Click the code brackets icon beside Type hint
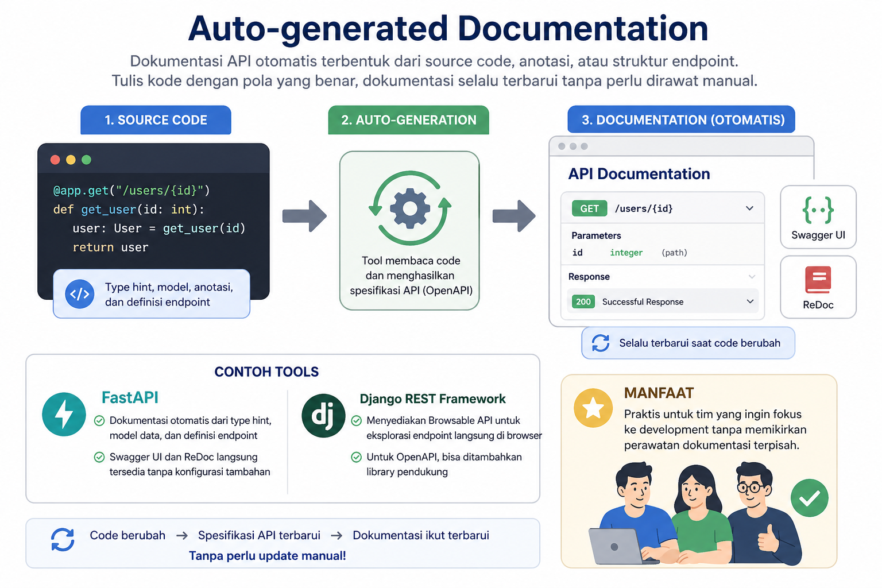The width and height of the screenshot is (882, 588). coord(80,295)
